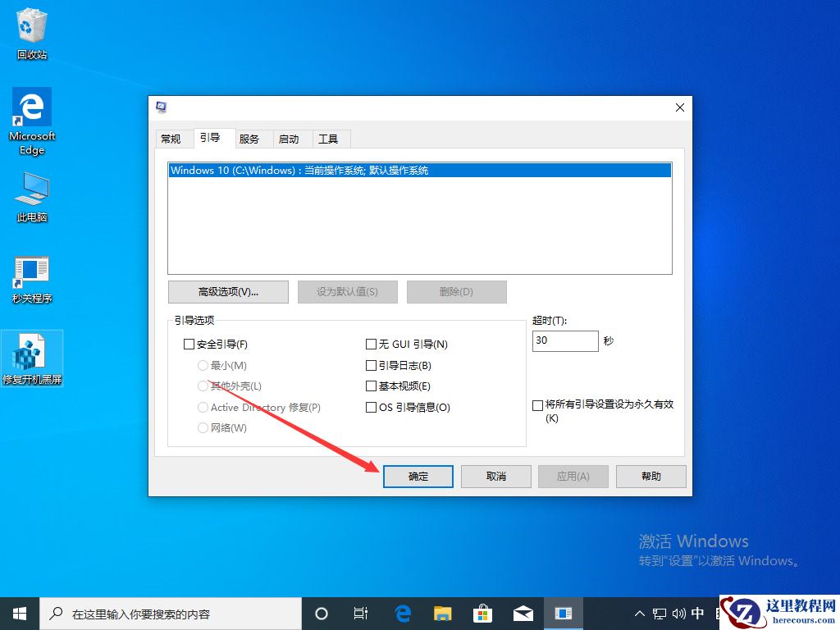Open the 工具 tab
840x630 pixels.
(x=330, y=138)
